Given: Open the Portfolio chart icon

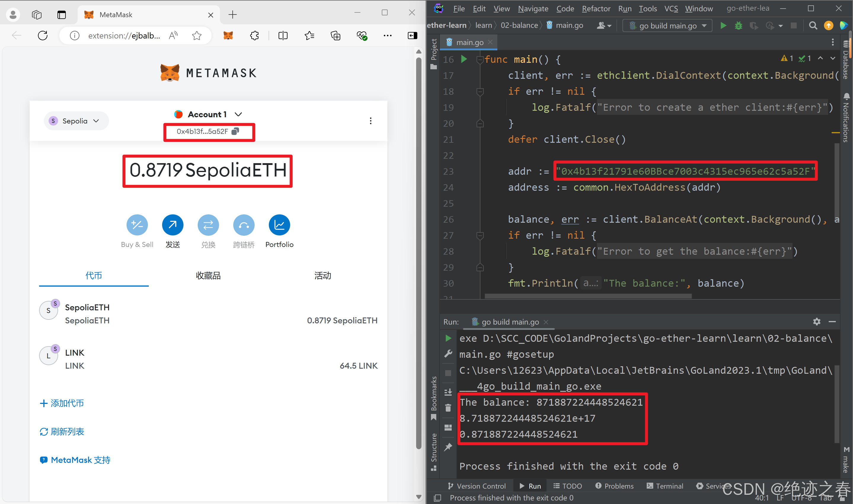Looking at the screenshot, I should pyautogui.click(x=279, y=225).
